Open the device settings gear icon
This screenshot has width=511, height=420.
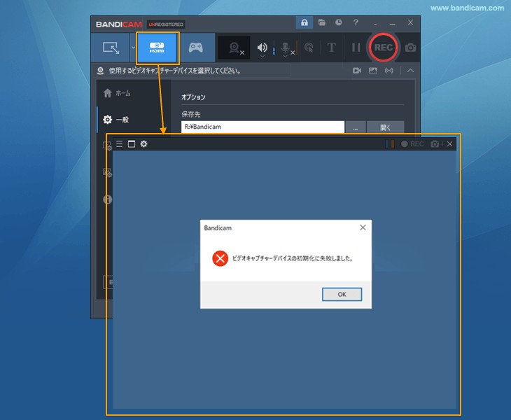(143, 143)
